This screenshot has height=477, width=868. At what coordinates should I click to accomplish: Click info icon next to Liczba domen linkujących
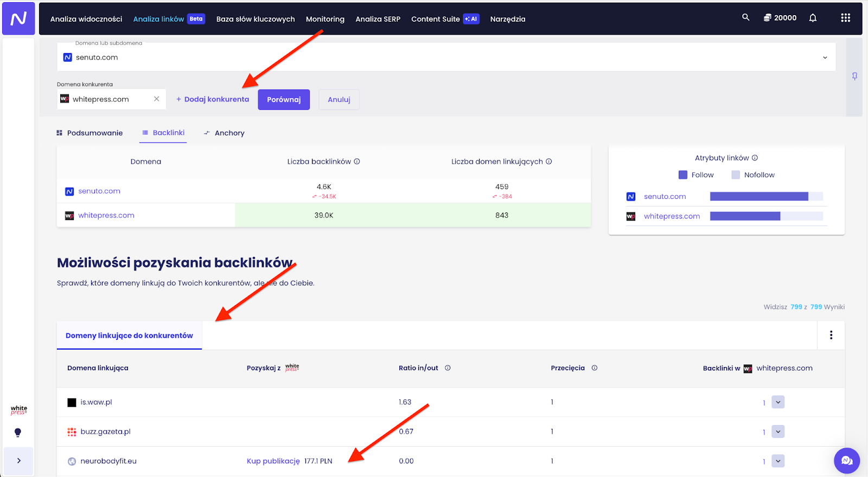[548, 162]
